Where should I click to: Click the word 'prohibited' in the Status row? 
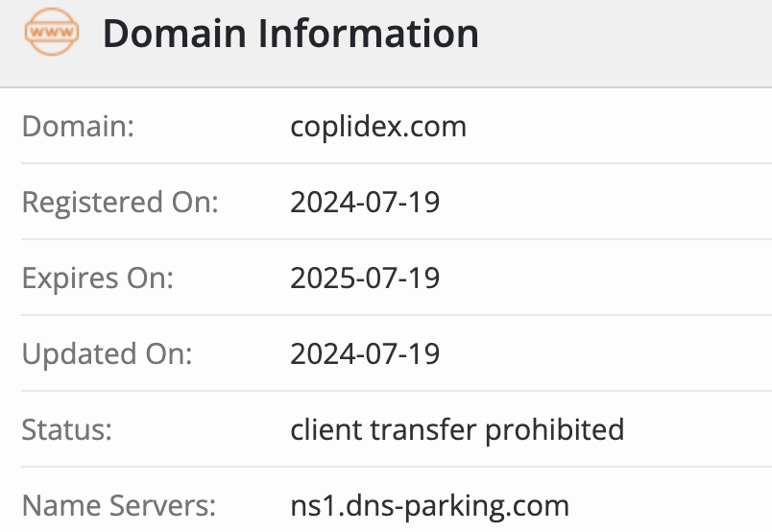(554, 429)
